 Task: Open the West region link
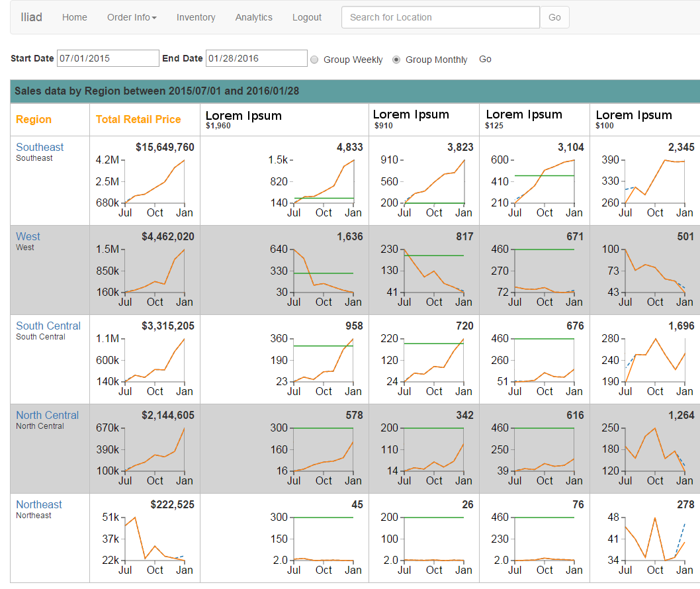tap(28, 236)
